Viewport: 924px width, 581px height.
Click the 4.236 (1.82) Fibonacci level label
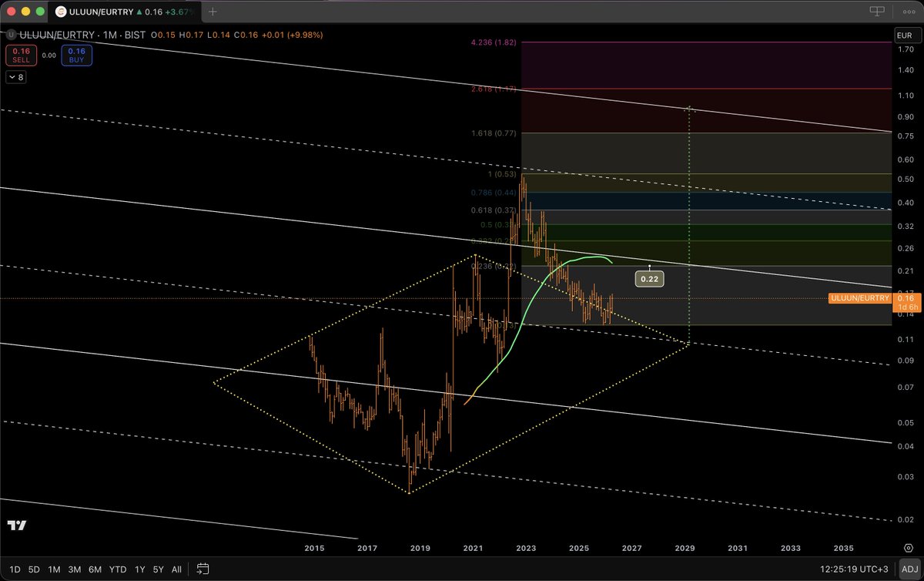[x=494, y=42]
